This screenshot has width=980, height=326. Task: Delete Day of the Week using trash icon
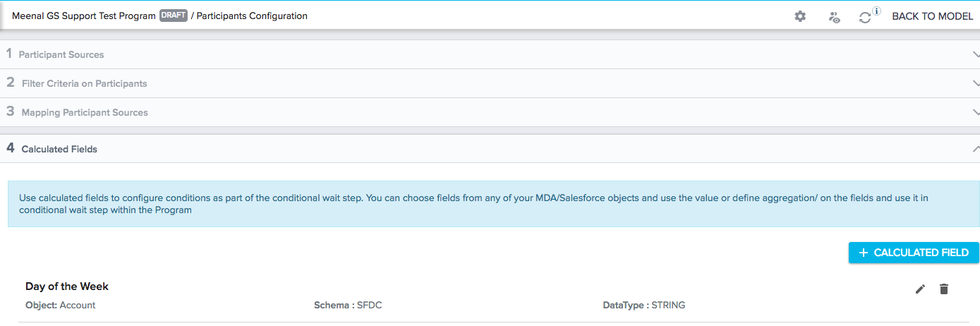[944, 289]
